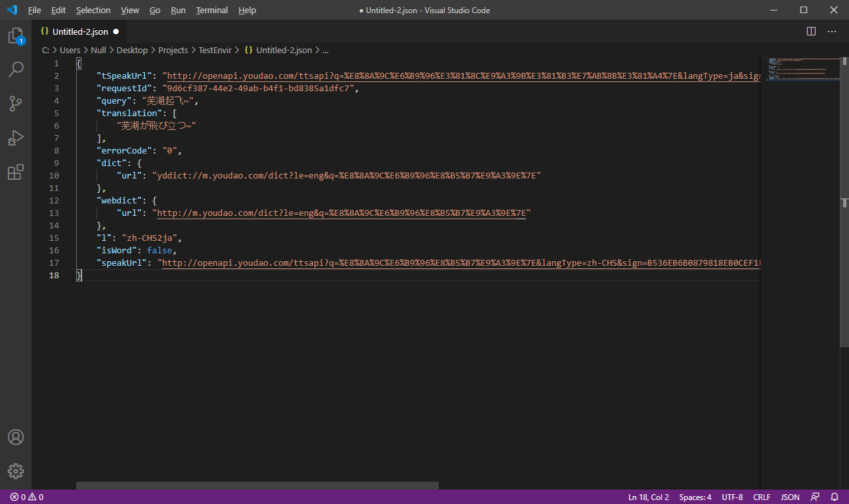Click the "translation" key text

click(130, 114)
